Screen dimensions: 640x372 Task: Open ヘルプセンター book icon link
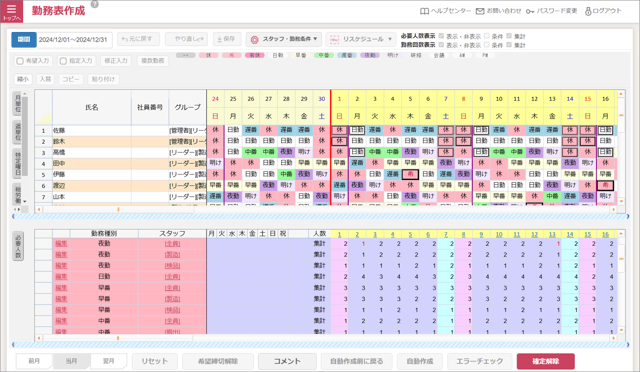445,11
